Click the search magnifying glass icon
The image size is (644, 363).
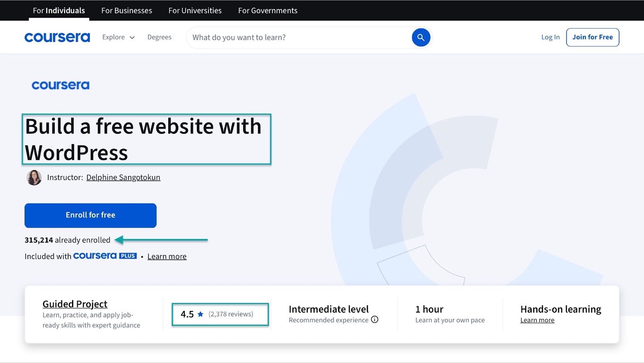[420, 37]
